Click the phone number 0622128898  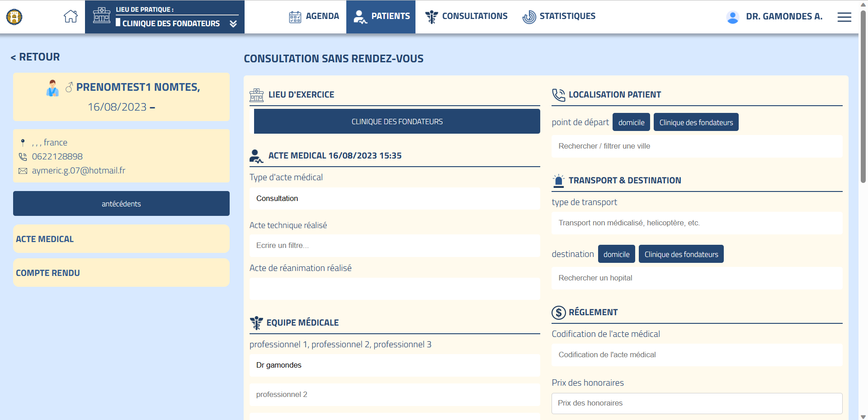[57, 157]
